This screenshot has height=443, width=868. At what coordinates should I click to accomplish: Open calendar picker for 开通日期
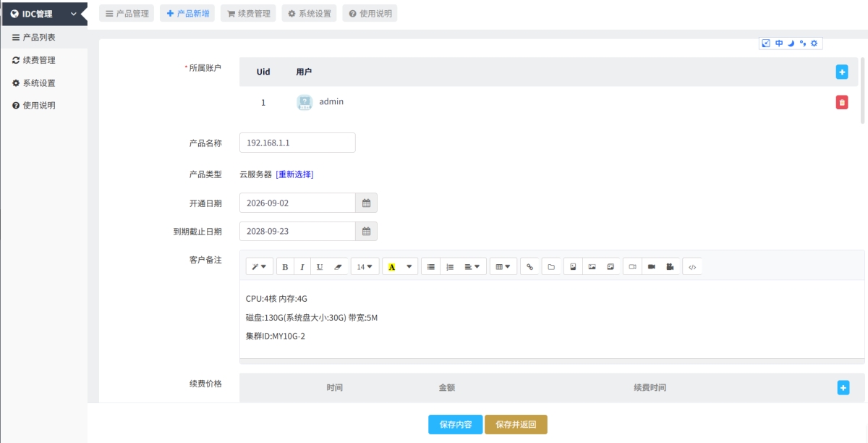366,203
